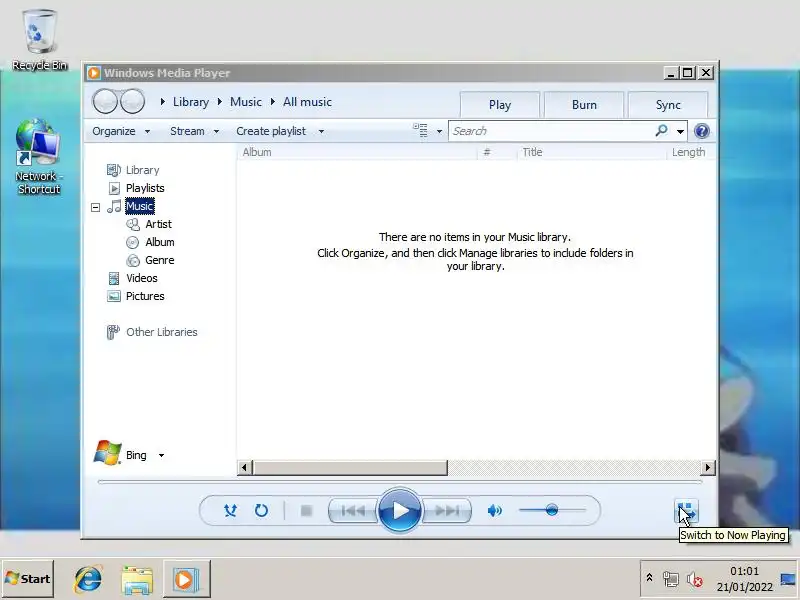Click Windows Media Player taskbar button
The height and width of the screenshot is (600, 800).
point(187,579)
